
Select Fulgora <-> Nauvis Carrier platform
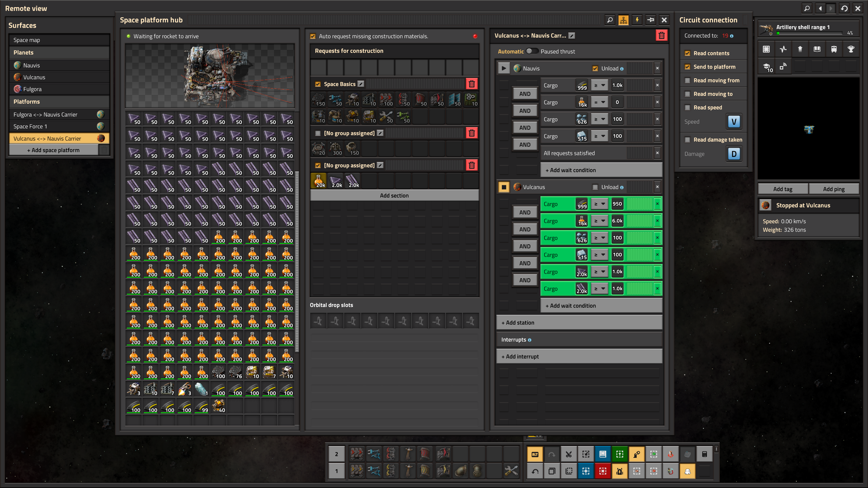point(59,115)
